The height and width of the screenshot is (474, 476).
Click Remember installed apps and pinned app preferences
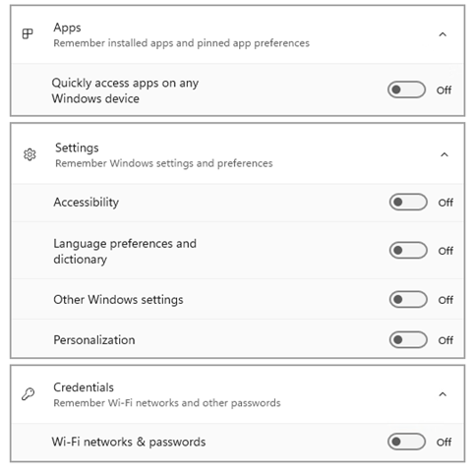(x=181, y=43)
